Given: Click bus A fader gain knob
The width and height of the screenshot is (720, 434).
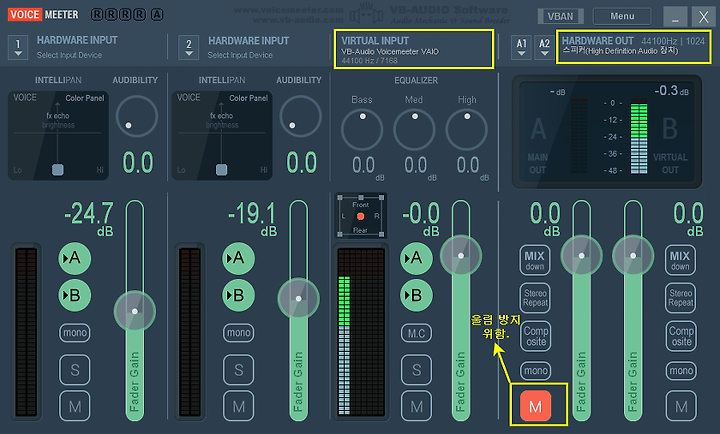Looking at the screenshot, I should (x=581, y=256).
